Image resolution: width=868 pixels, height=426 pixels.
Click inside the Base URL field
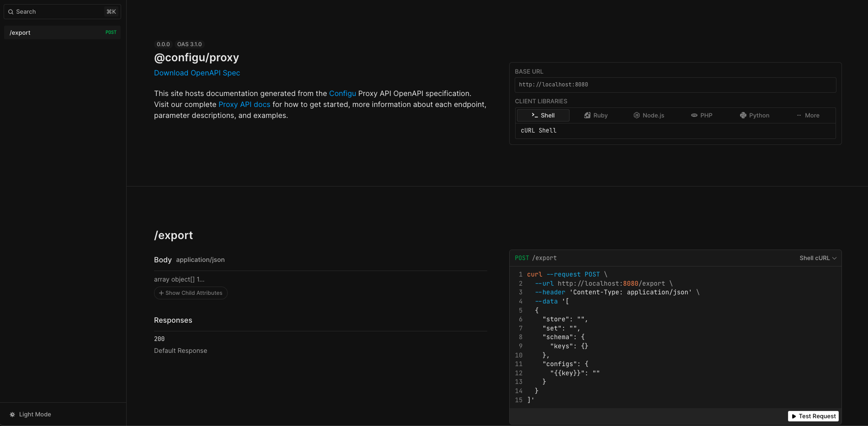675,85
